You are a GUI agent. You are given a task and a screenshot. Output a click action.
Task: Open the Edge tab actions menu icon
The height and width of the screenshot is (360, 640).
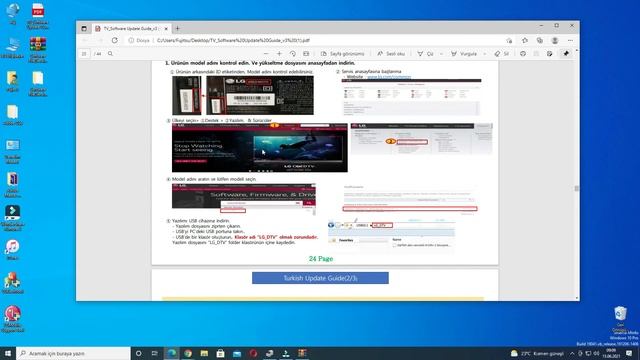[x=84, y=29]
